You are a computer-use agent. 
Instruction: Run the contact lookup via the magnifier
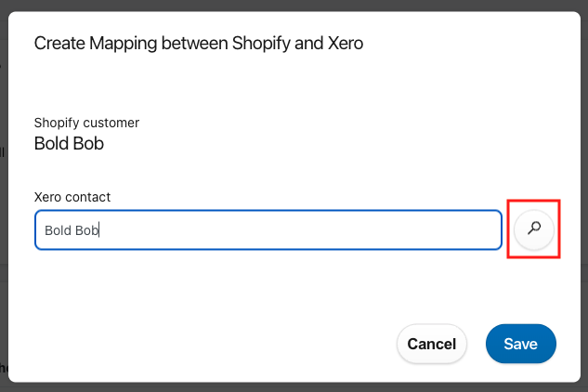534,229
